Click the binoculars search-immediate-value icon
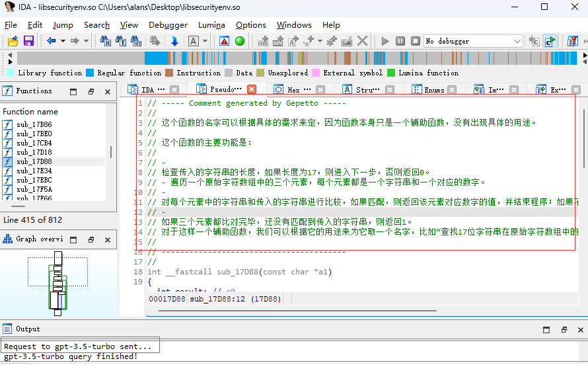 (x=105, y=41)
